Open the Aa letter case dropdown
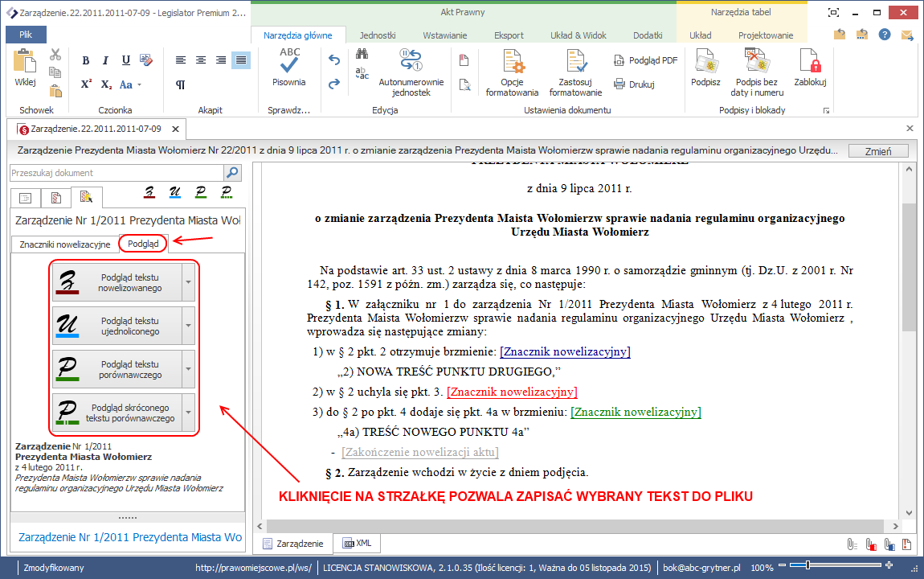Image resolution: width=924 pixels, height=579 pixels. click(x=130, y=84)
